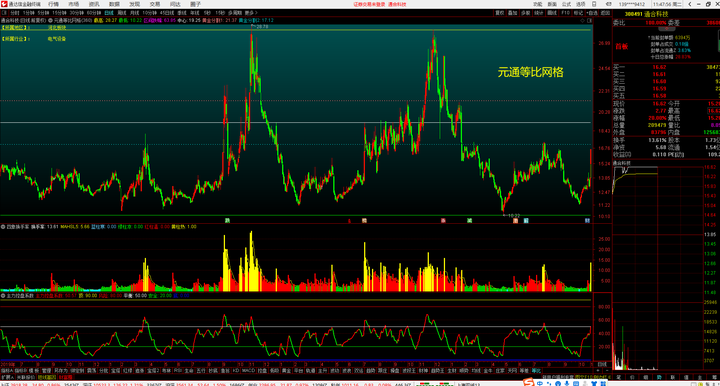The image size is (720, 386).
Task: Click the small square icon left of 分时
Action: [x=4, y=13]
